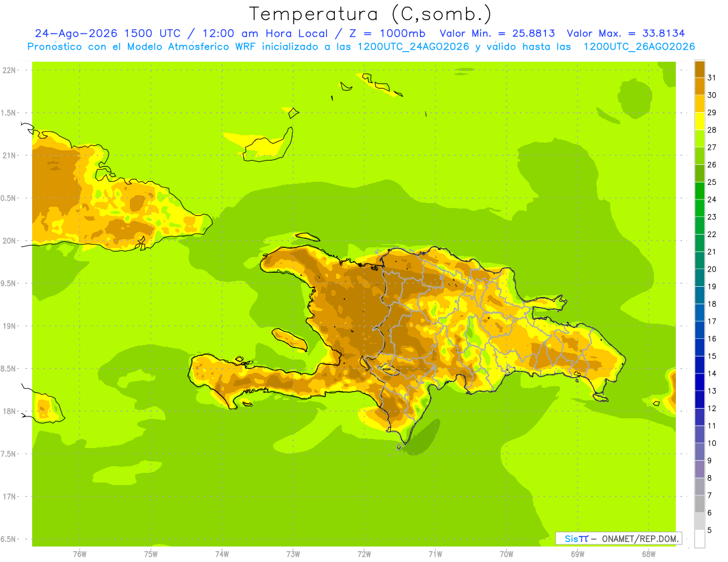
Task: Click the legend value '16'
Action: pyautogui.click(x=712, y=338)
